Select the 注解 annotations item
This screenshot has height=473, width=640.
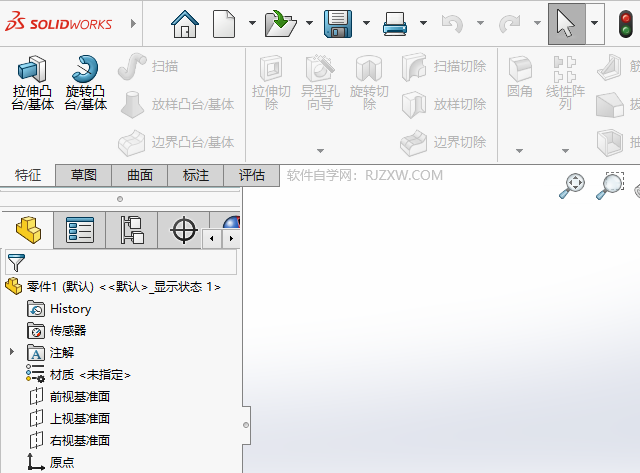coord(51,353)
